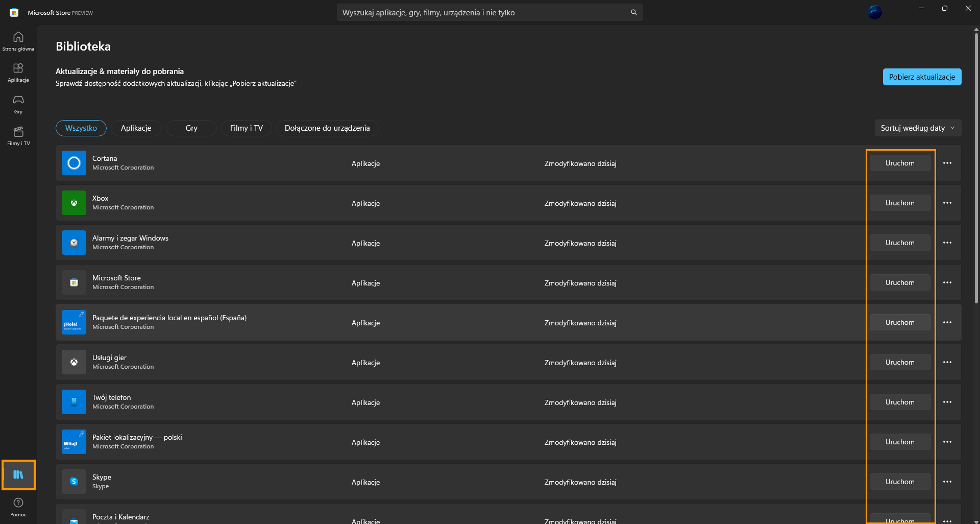The image size is (980, 524).
Task: Click the search magnifier icon
Action: click(x=634, y=12)
